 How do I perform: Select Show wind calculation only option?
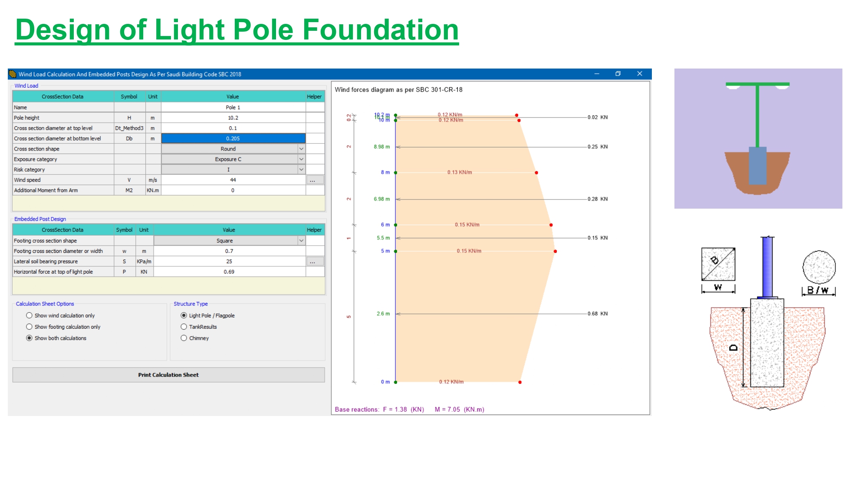tap(30, 315)
